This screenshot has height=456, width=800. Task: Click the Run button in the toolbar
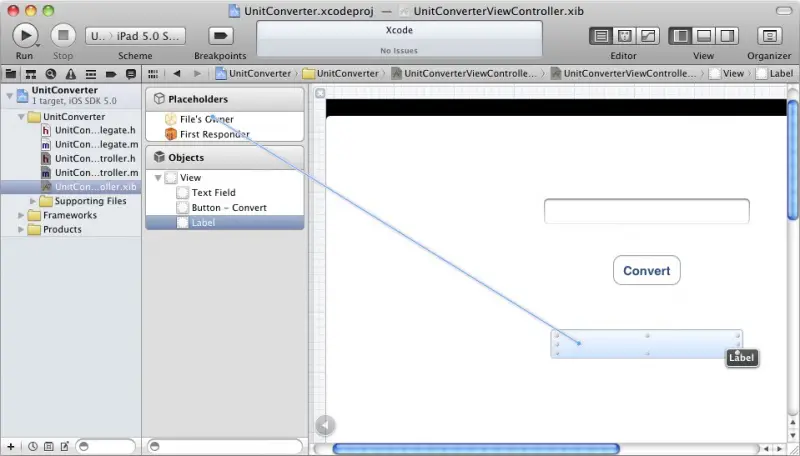point(24,35)
